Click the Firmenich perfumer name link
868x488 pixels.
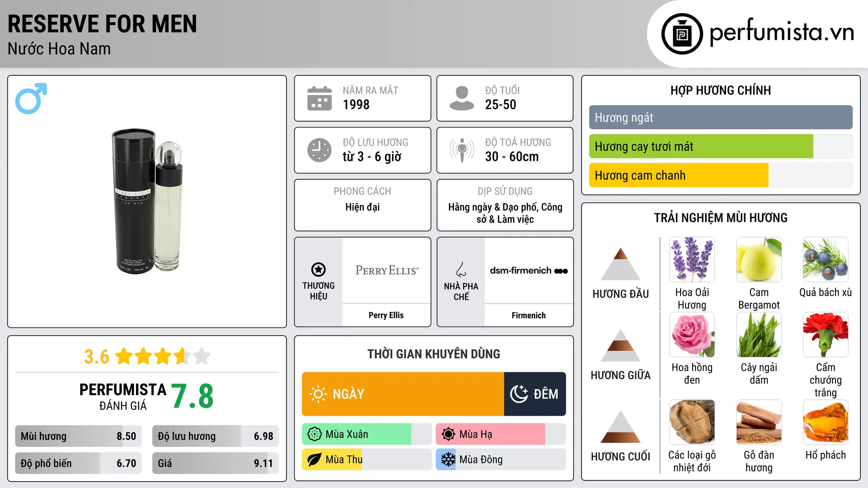coord(529,316)
